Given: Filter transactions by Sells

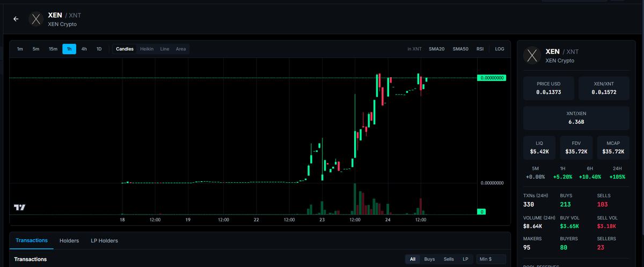Looking at the screenshot, I should 449,259.
